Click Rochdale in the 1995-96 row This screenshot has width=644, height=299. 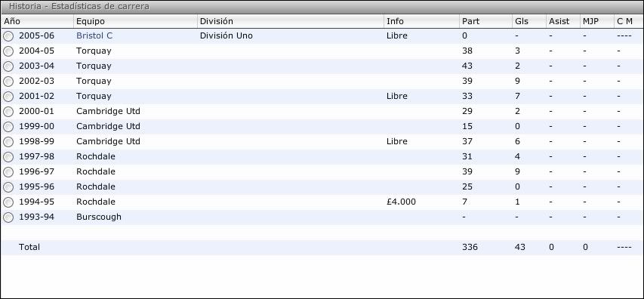click(96, 186)
